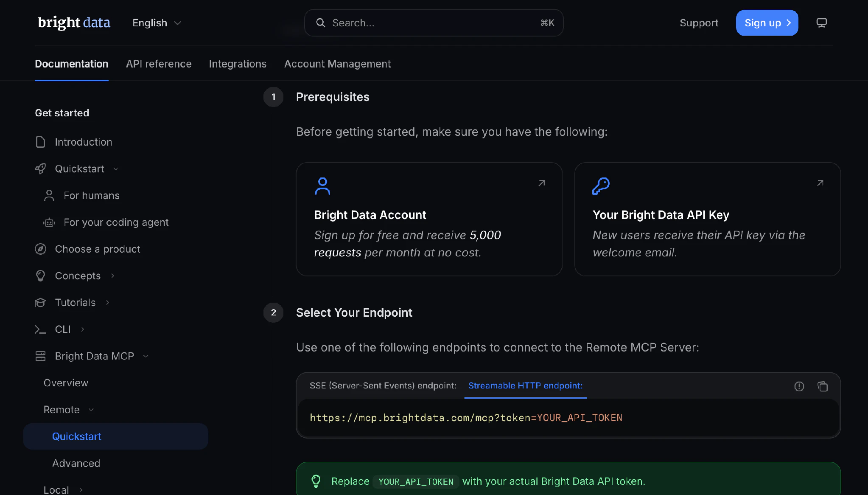
Task: Expand the CLI section chevron
Action: (83, 329)
